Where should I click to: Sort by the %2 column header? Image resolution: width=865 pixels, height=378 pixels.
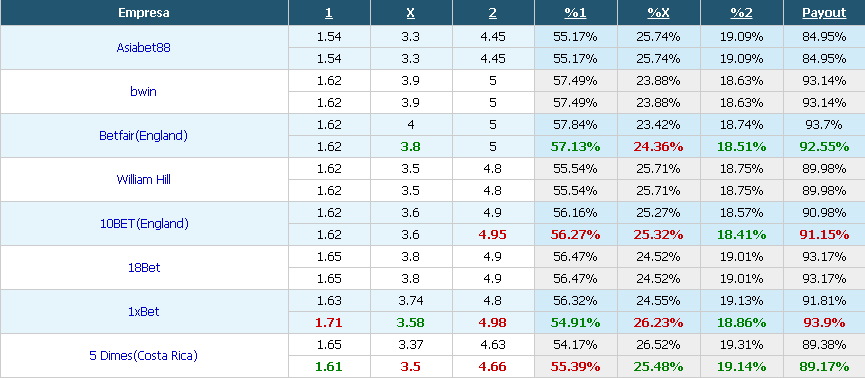[x=741, y=13]
